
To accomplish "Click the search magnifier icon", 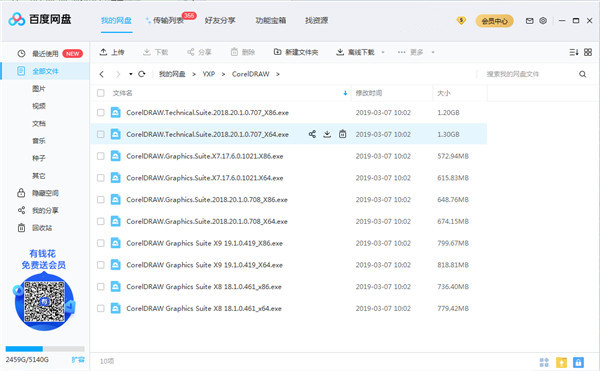I will click(582, 74).
